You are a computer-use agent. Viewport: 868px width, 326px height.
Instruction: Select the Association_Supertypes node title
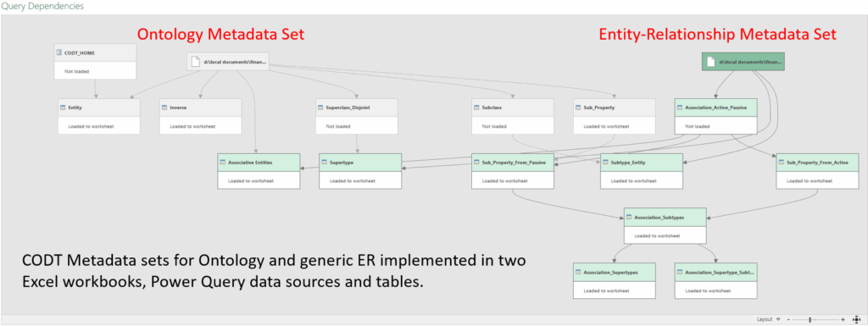coord(610,272)
